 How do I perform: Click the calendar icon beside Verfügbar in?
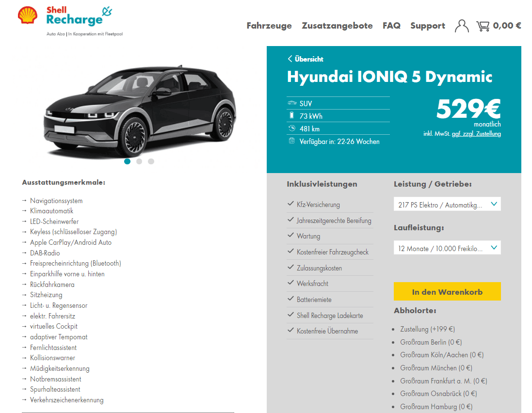(291, 141)
